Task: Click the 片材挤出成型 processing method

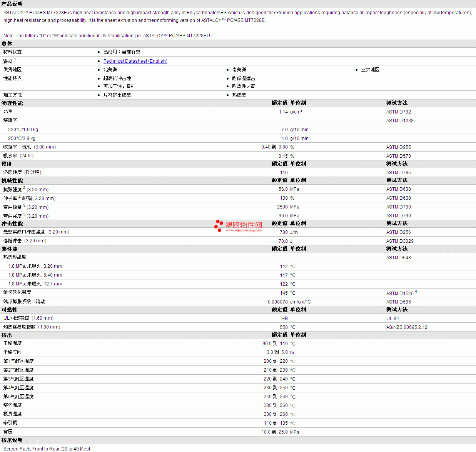Action: (x=117, y=95)
